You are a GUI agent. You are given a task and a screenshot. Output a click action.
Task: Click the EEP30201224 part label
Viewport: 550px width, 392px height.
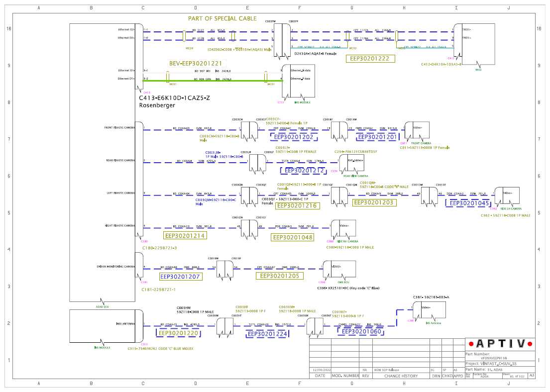coord(268,334)
